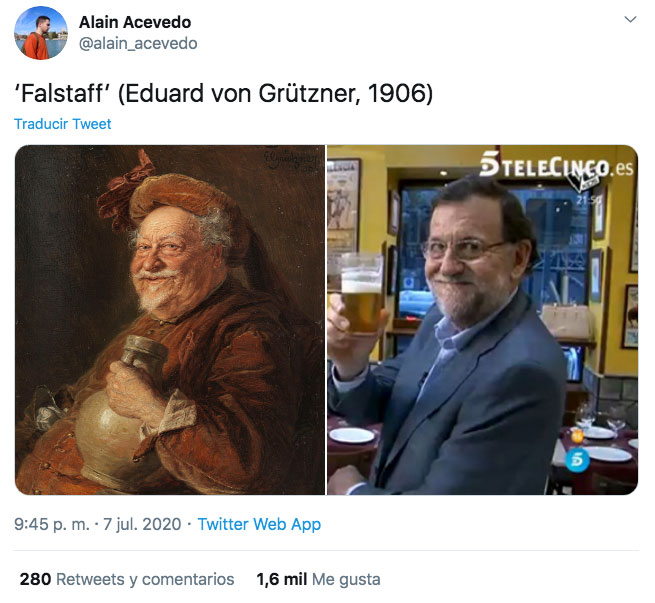Click Alain Acevedo's profile avatar
This screenshot has height=603, width=655.
[x=41, y=33]
